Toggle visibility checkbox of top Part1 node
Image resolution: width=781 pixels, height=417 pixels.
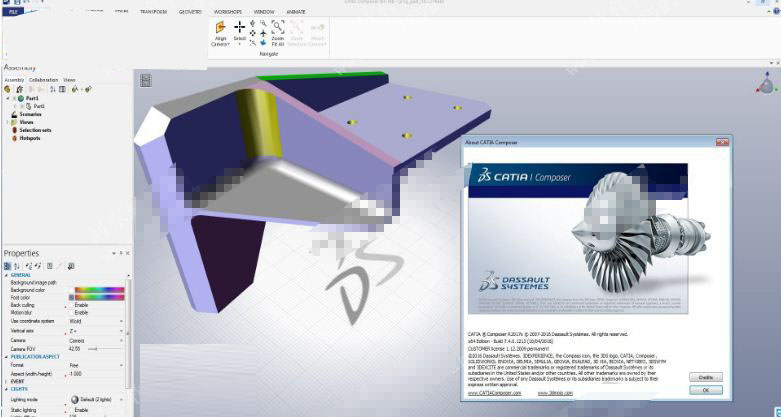click(x=14, y=99)
